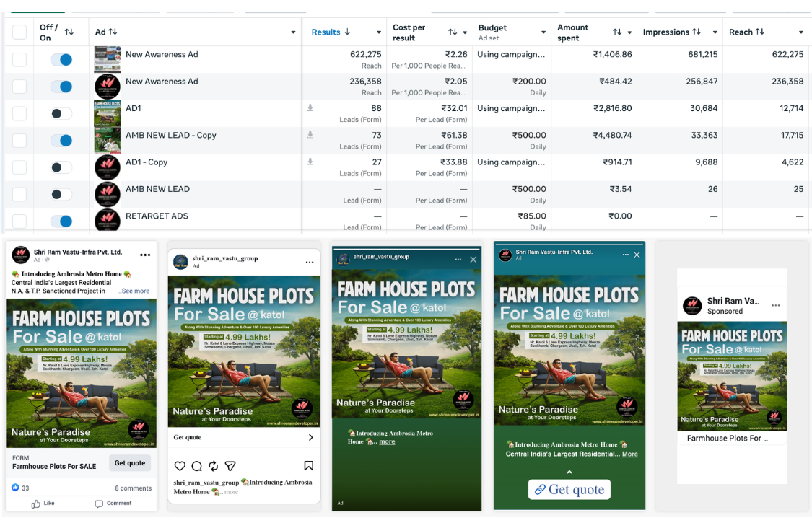Select checkbox for RETARGET ADS row
This screenshot has height=523, width=812.
[19, 221]
